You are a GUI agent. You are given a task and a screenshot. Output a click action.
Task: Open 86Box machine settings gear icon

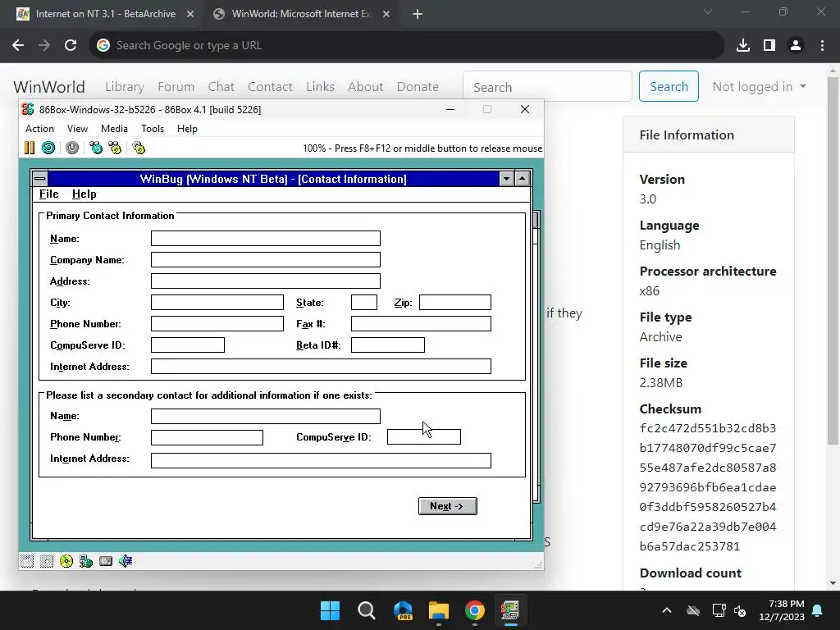pyautogui.click(x=139, y=148)
